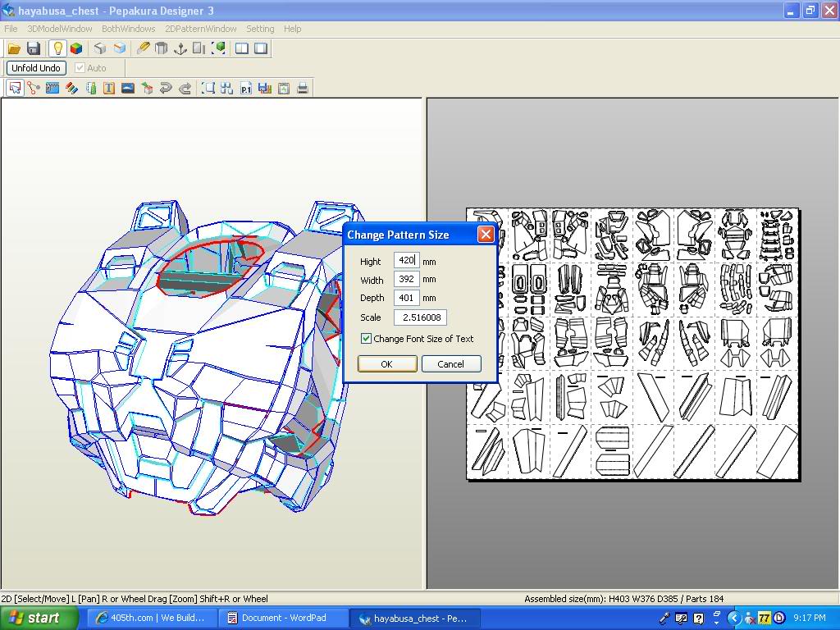Close the Change Pattern Size dialog
840x630 pixels.
click(486, 234)
